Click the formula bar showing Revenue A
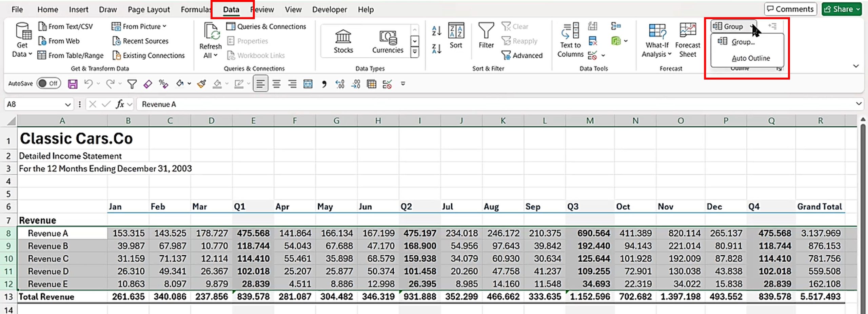This screenshot has width=868, height=314. tap(475, 104)
